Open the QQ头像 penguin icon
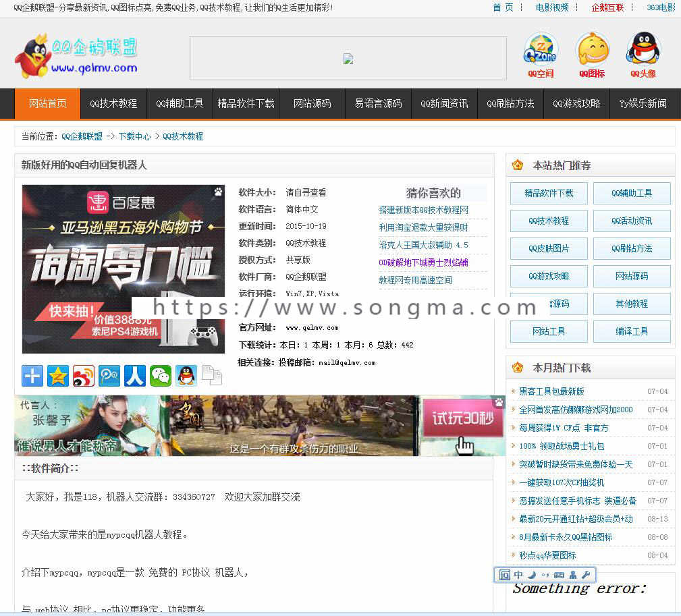681x616 pixels. [643, 55]
